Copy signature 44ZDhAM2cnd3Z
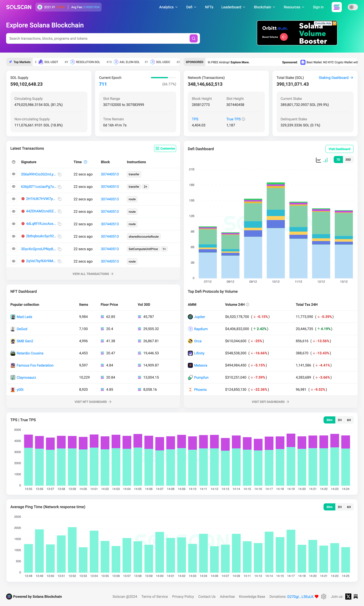364x606 pixels. pyautogui.click(x=60, y=211)
